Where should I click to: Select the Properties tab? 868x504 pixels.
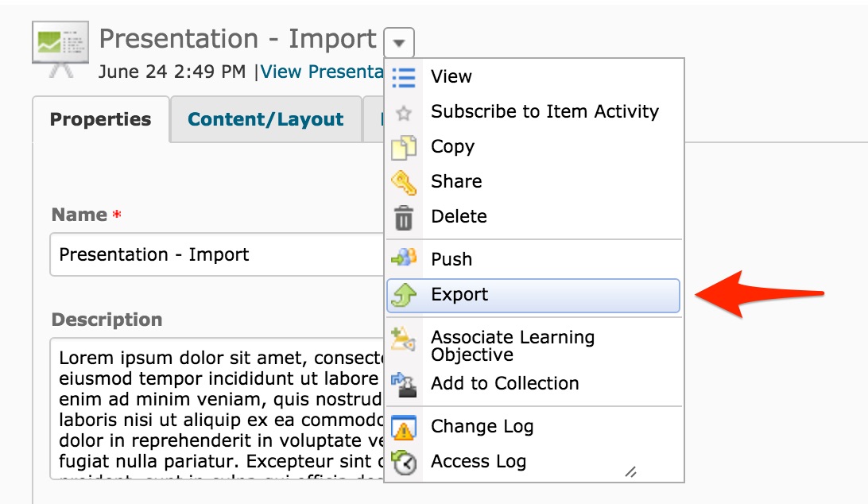100,119
